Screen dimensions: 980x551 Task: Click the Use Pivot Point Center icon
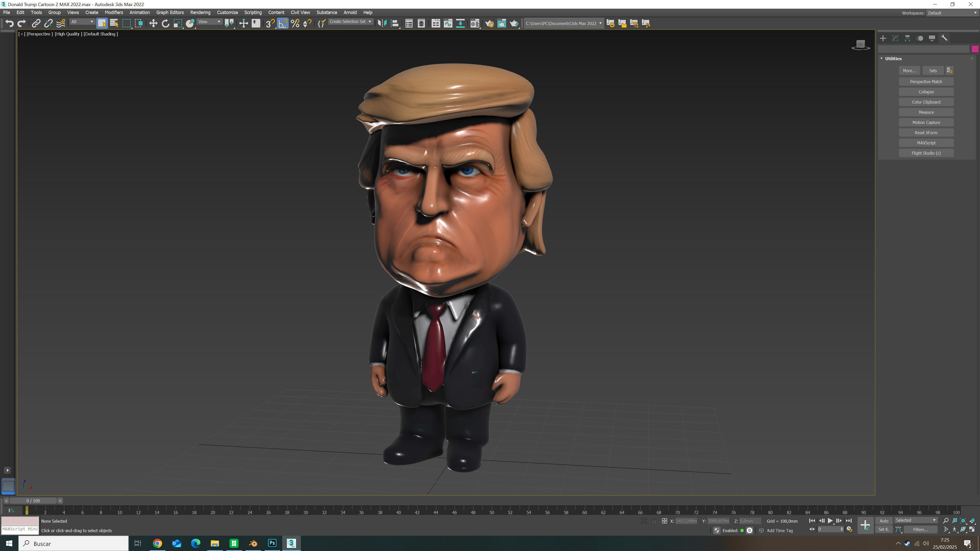(229, 23)
